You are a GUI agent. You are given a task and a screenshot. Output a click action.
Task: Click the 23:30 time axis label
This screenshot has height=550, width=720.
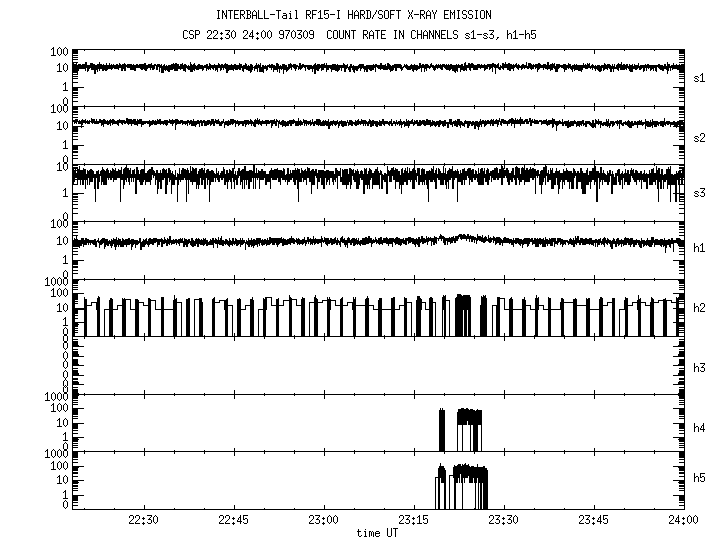pyautogui.click(x=503, y=521)
